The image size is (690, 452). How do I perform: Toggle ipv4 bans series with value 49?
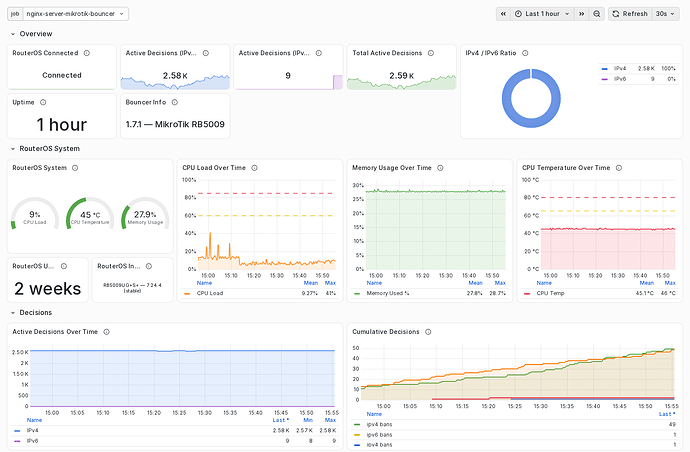379,425
